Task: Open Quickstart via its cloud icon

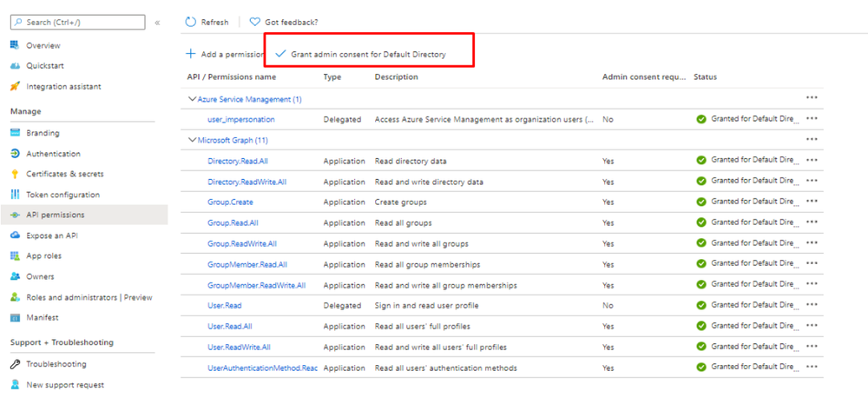Action: 15,66
